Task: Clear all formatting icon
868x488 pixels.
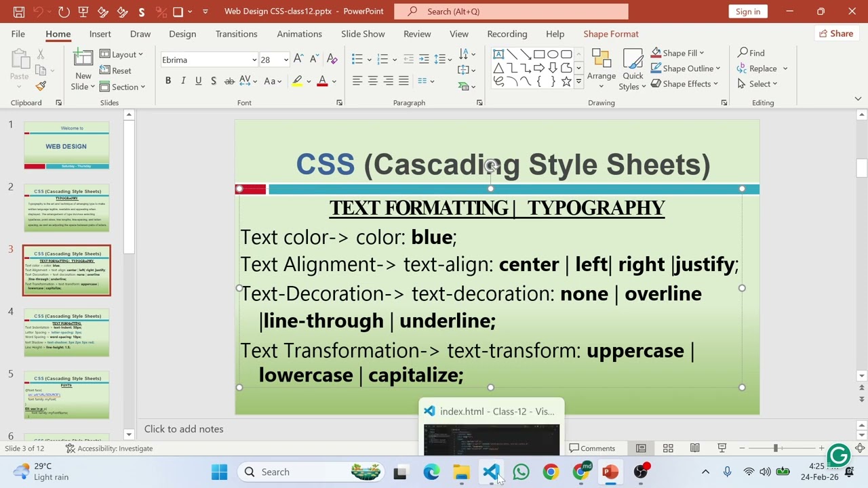Action: tap(332, 60)
